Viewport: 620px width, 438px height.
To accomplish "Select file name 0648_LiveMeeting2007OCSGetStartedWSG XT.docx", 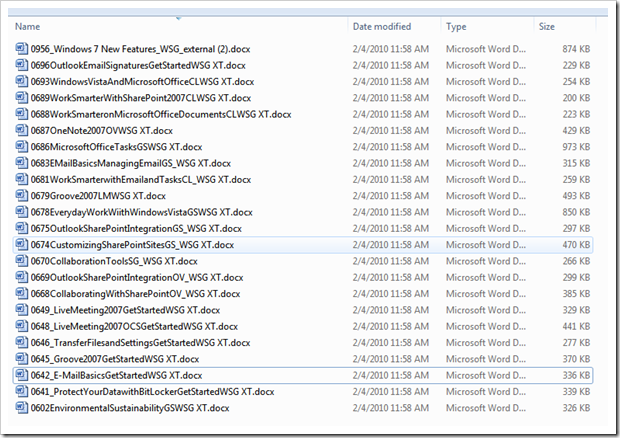I will pos(134,327).
